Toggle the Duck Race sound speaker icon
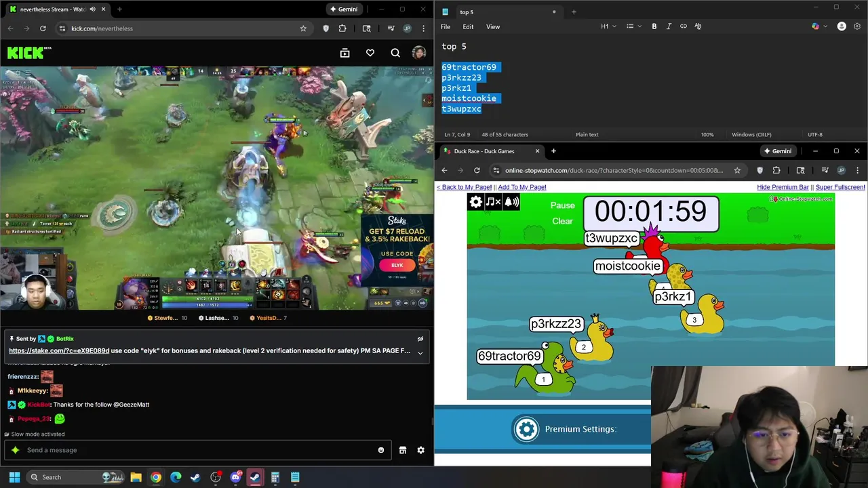 coord(511,201)
